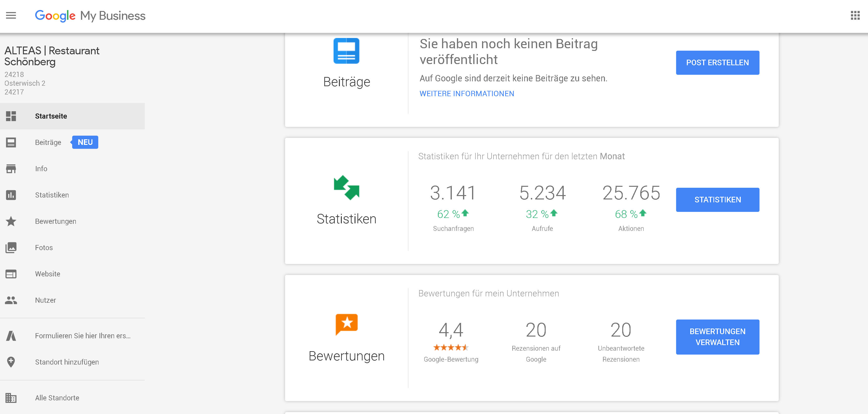This screenshot has width=868, height=414.
Task: Open the hamburger main menu
Action: pos(11,16)
